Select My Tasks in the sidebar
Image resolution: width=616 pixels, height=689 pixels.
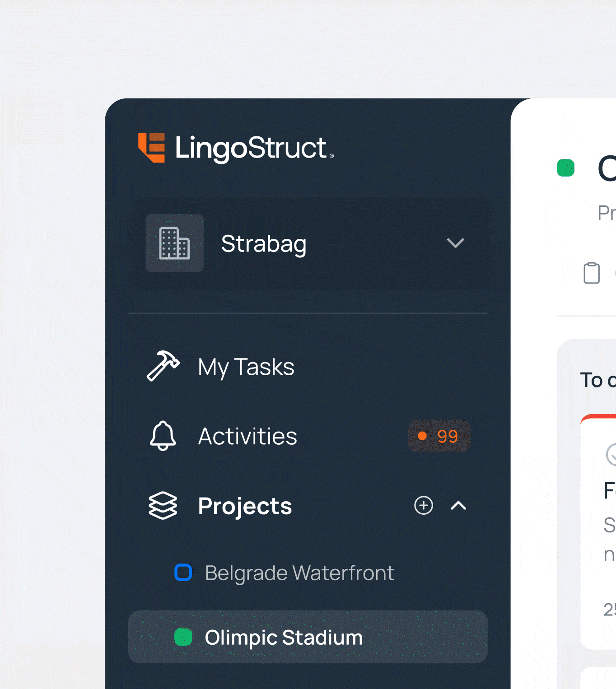(x=246, y=366)
